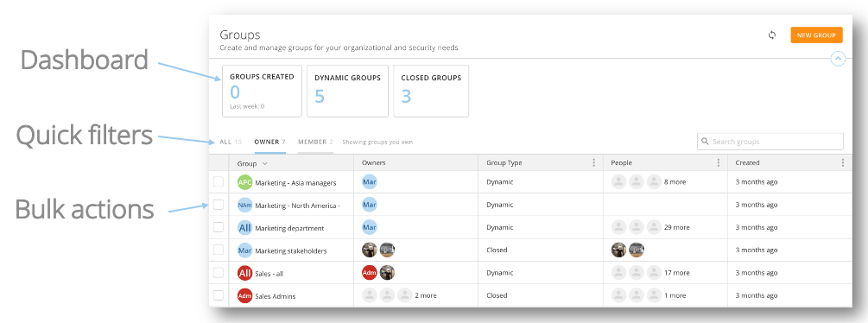
Task: Open the Dynamic Groups dashboard card
Action: tap(348, 91)
